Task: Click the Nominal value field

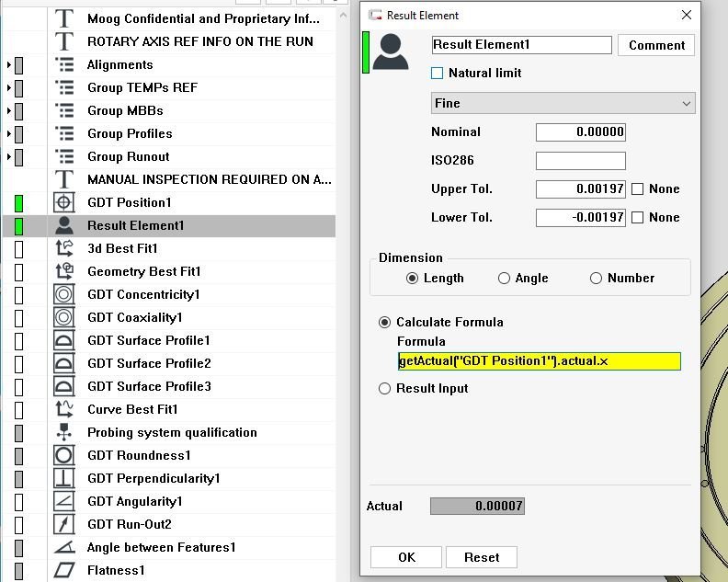Action: click(580, 131)
